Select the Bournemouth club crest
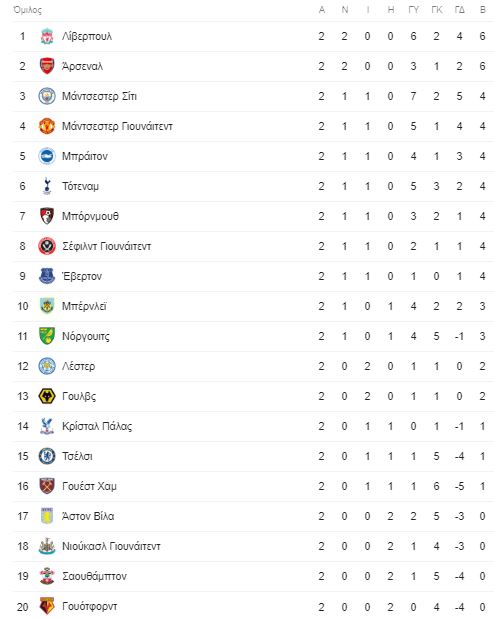 coord(47,216)
